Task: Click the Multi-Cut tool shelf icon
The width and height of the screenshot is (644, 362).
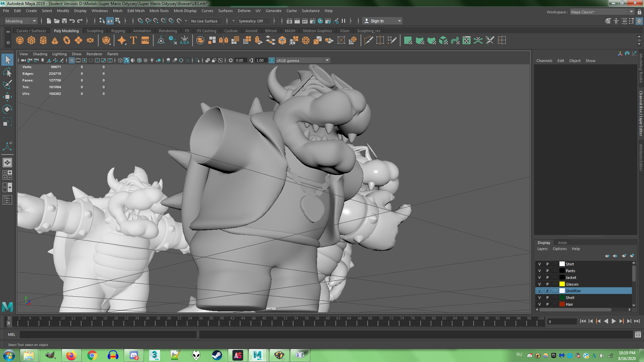Action: 369,41
